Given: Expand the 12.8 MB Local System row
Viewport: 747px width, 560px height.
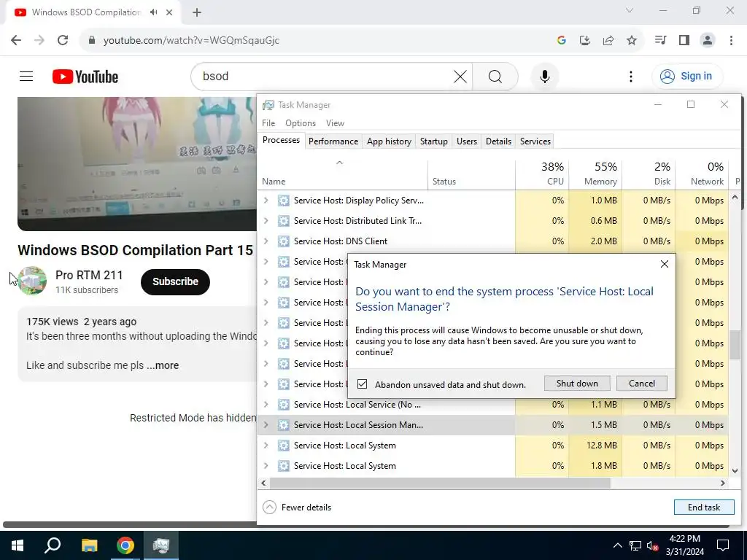Looking at the screenshot, I should tap(266, 446).
